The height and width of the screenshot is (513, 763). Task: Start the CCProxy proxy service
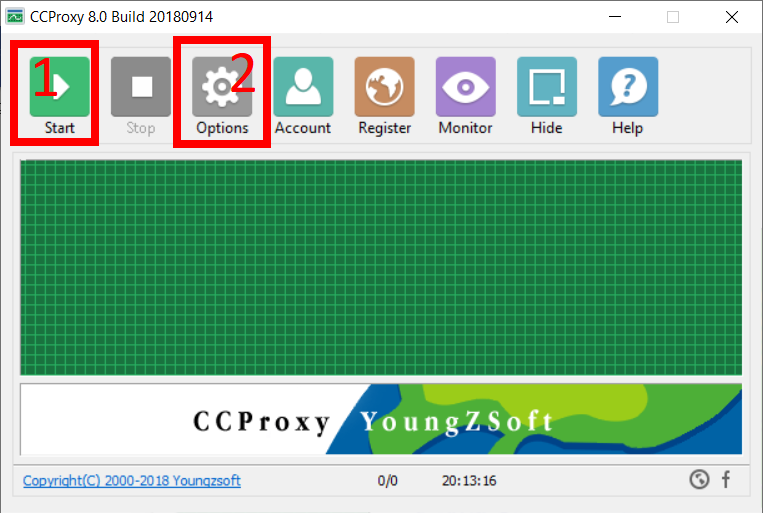pos(59,96)
